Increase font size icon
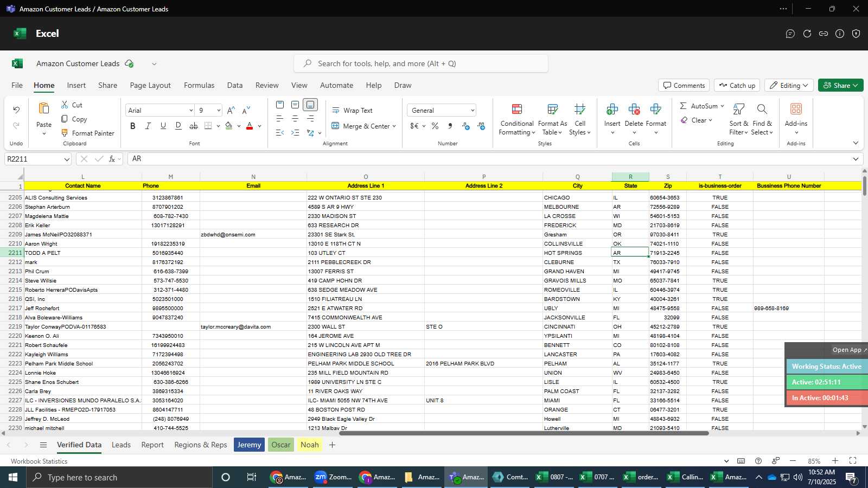Screen dimensions: 868x488 click(231, 110)
